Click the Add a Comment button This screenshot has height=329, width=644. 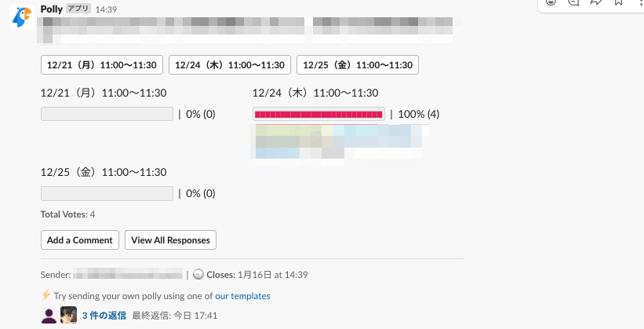click(x=80, y=239)
